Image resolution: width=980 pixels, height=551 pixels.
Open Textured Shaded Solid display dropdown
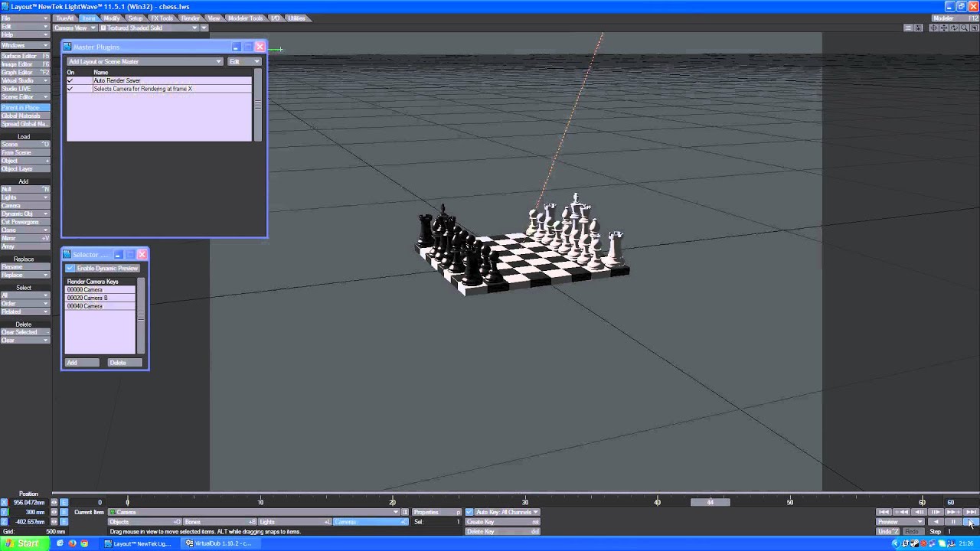149,28
